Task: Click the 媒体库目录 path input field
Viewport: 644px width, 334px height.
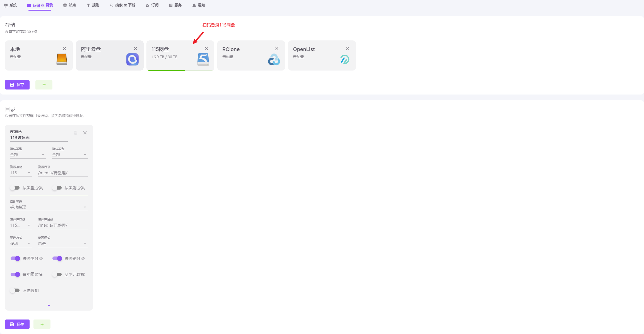Action: [x=62, y=225]
